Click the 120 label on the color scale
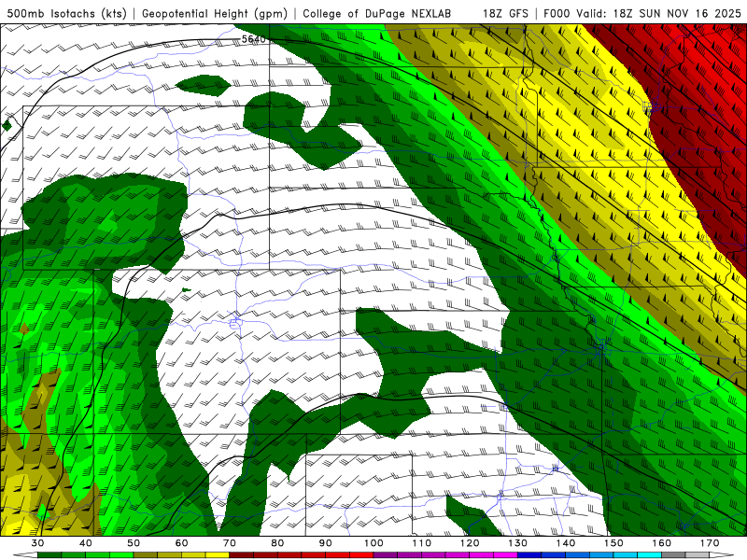Screen dimensions: 747x560 click(x=470, y=543)
